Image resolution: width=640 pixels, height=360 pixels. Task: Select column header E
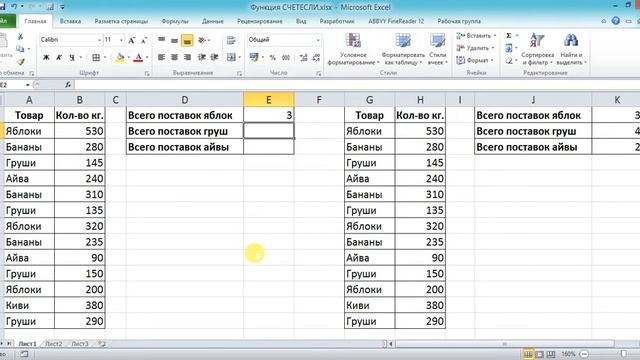coord(269,100)
